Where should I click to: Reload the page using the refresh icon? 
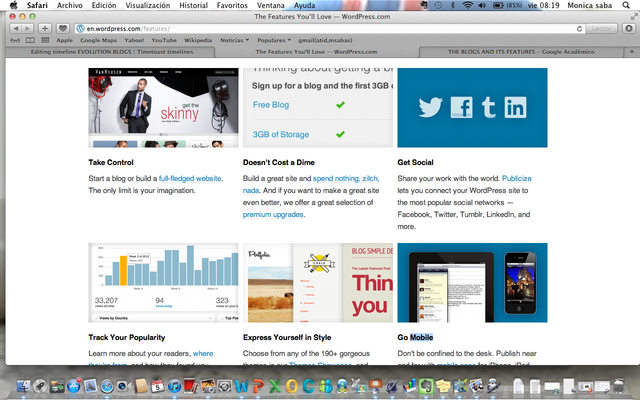tap(579, 29)
